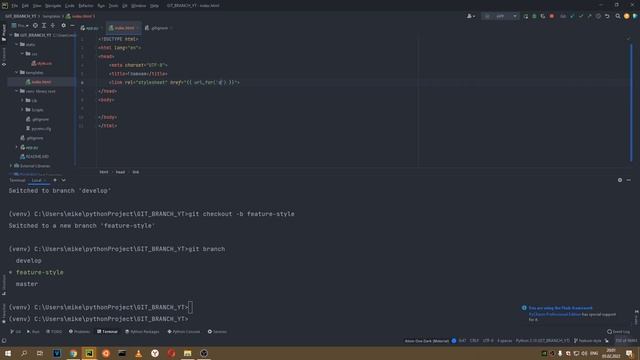640x360 pixels.
Task: Open the Event Log
Action: pyautogui.click(x=618, y=332)
